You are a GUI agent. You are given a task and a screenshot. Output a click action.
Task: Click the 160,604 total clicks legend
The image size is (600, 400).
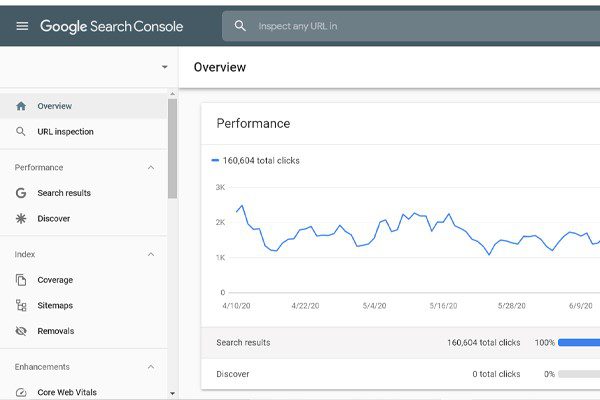[261, 161]
